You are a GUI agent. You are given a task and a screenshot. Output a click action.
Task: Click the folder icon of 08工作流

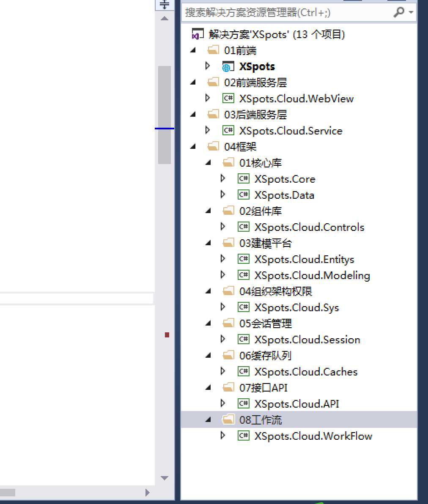228,420
